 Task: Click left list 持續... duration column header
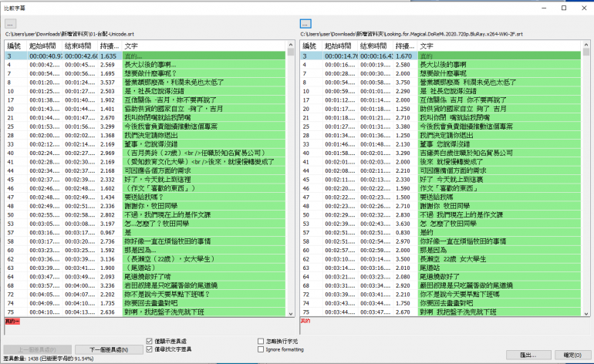click(110, 45)
